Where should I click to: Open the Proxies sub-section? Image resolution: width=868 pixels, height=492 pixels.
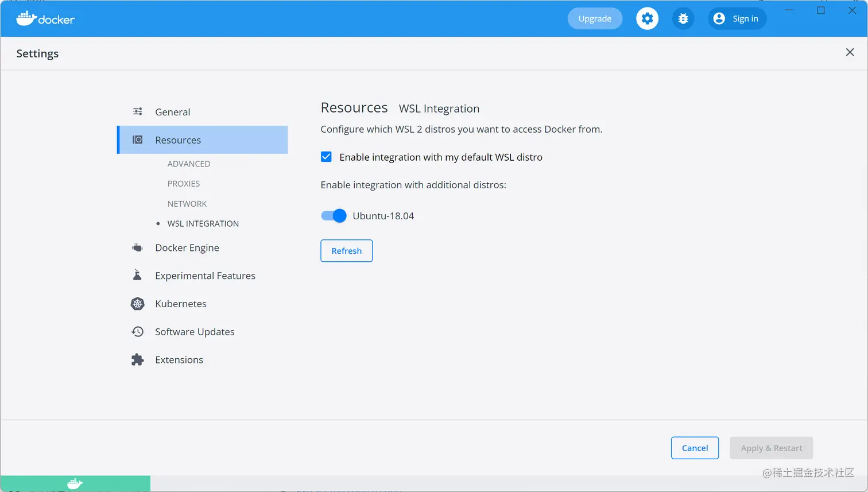pos(184,184)
